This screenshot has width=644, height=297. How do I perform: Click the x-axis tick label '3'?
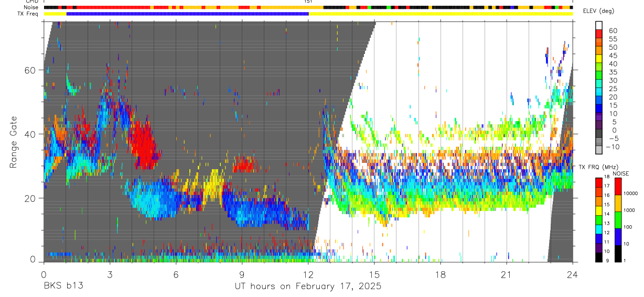point(110,274)
